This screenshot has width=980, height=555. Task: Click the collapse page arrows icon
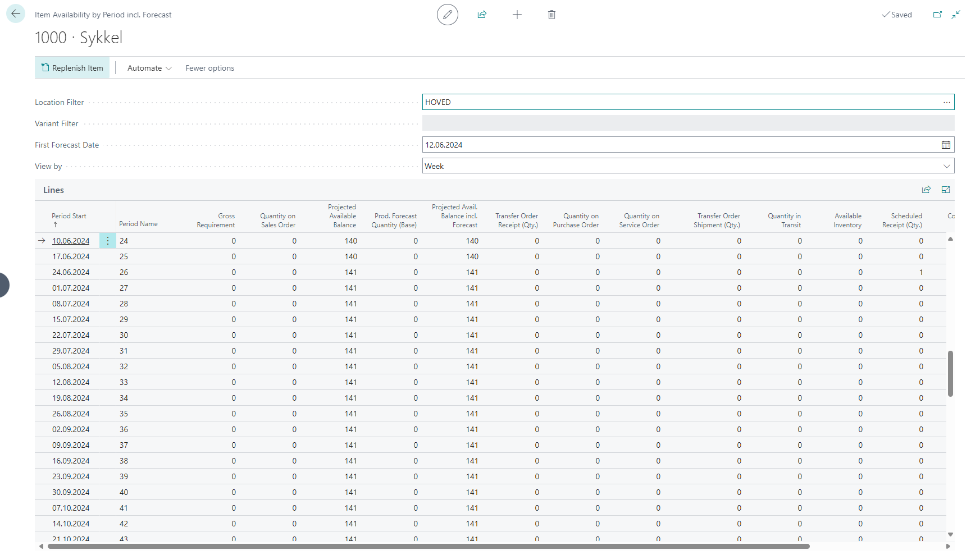pos(956,15)
